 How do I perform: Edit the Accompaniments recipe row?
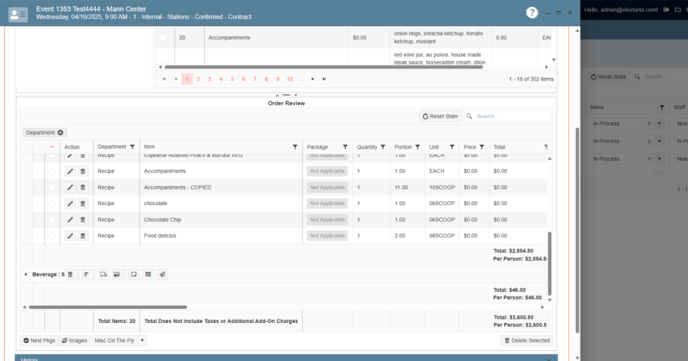tap(70, 171)
